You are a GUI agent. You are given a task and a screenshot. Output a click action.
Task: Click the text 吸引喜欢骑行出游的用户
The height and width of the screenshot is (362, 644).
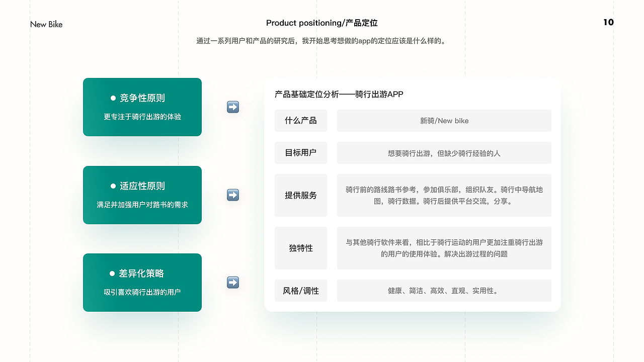pyautogui.click(x=142, y=292)
